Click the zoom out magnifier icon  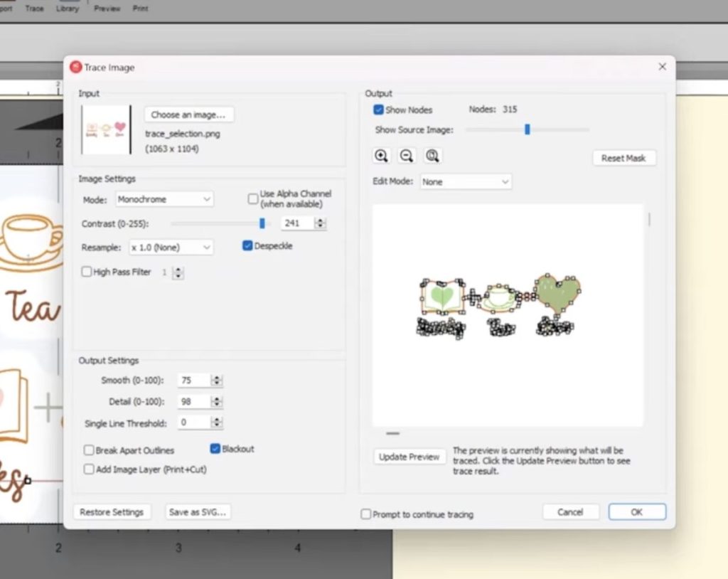click(407, 156)
